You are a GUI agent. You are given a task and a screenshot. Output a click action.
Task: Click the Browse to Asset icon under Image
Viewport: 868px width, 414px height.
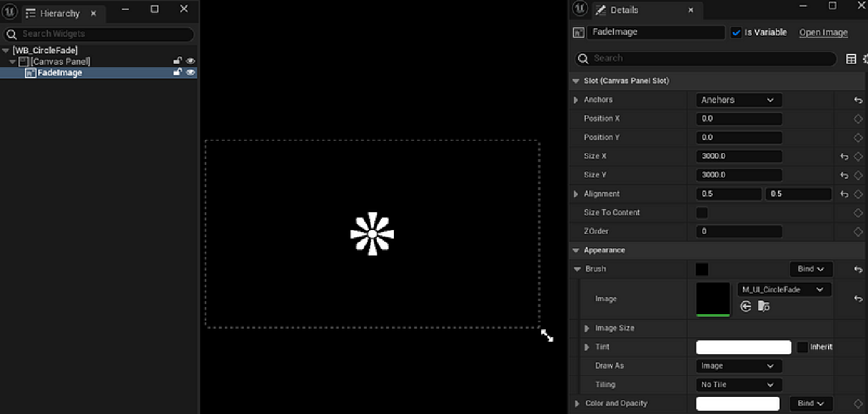(763, 306)
